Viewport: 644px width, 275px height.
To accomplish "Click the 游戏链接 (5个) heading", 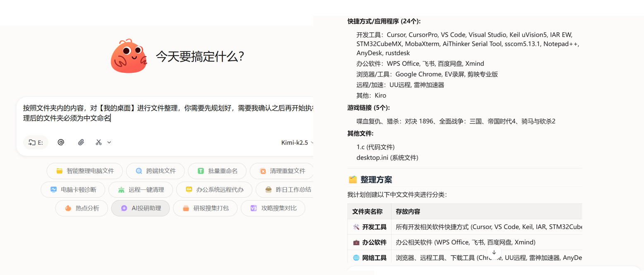I will click(x=368, y=108).
